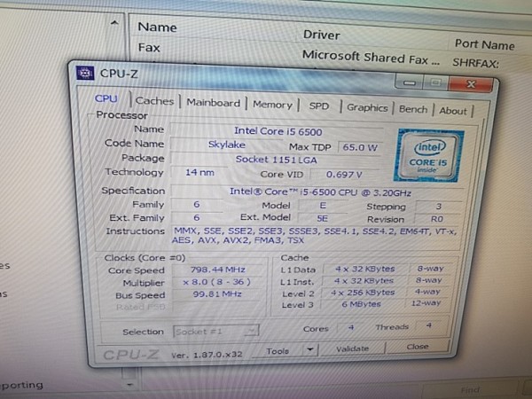
Task: Select the CPU tab
Action: [106, 98]
